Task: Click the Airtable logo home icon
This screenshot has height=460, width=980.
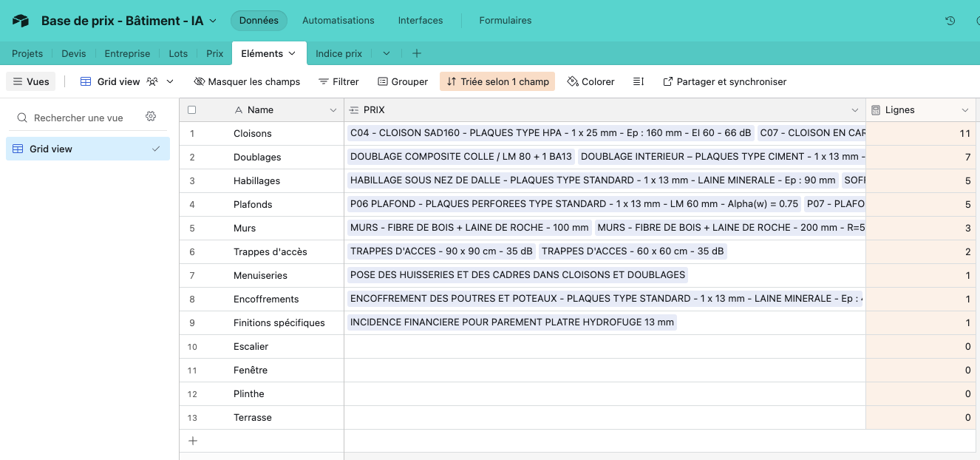Action: 20,21
